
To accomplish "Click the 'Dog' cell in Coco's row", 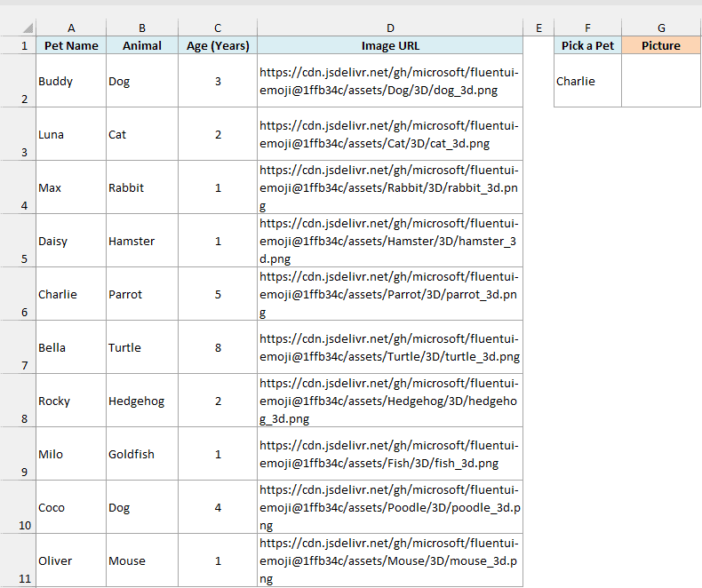I will pos(142,506).
